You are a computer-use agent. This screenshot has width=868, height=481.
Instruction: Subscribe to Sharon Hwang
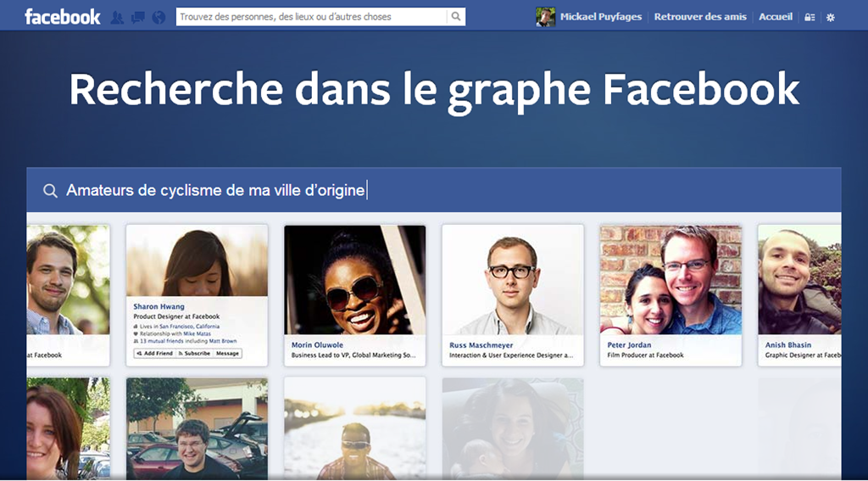(194, 354)
